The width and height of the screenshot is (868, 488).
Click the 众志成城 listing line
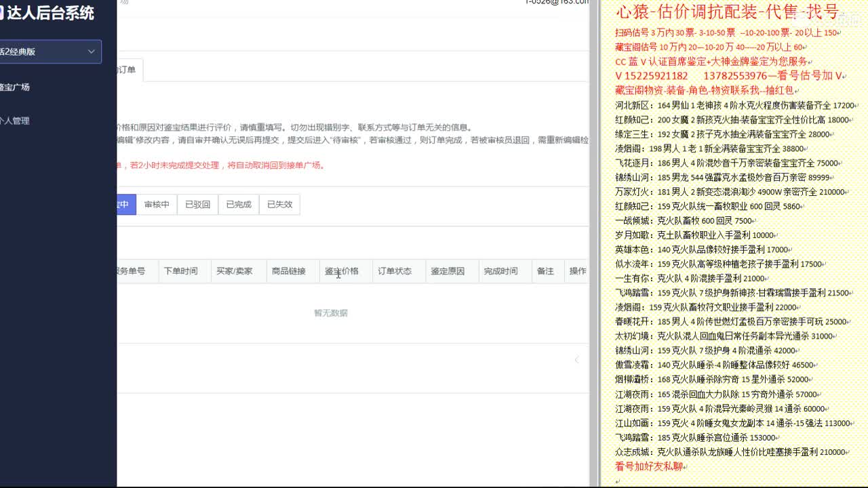coord(732,452)
